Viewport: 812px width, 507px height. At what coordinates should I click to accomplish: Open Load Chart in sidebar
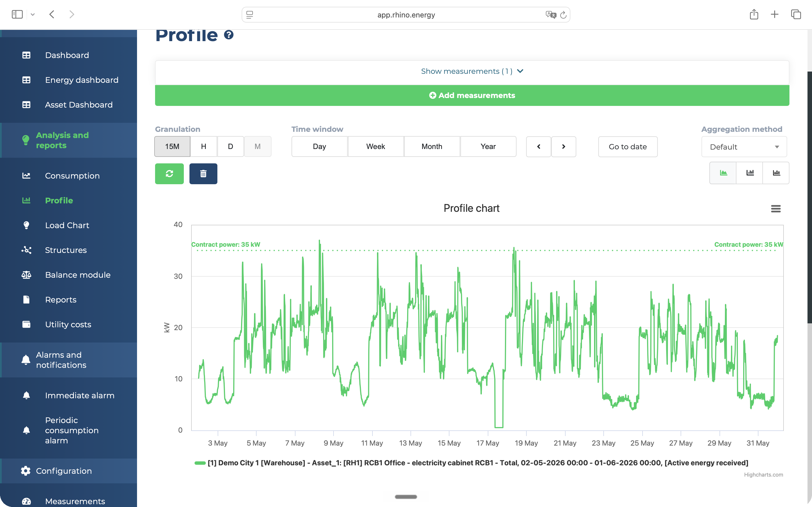point(67,225)
